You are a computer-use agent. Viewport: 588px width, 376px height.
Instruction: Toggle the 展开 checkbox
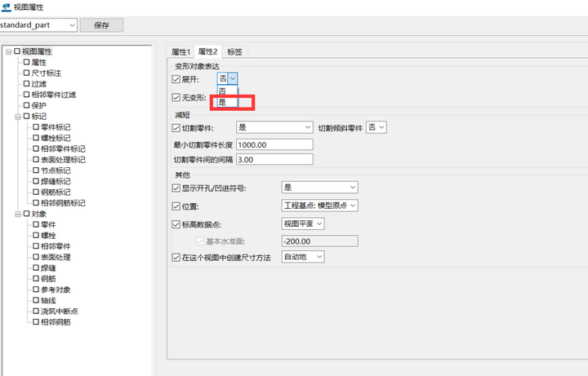[176, 79]
